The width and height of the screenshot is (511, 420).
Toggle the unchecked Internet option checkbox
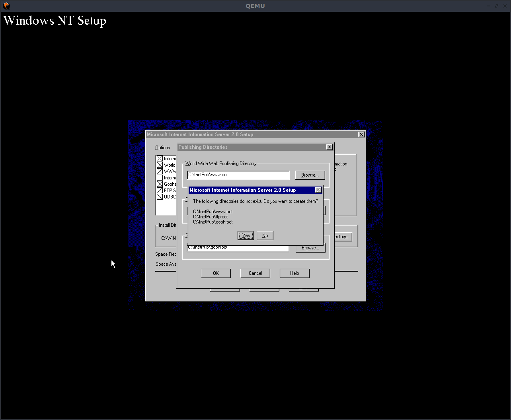pos(160,178)
